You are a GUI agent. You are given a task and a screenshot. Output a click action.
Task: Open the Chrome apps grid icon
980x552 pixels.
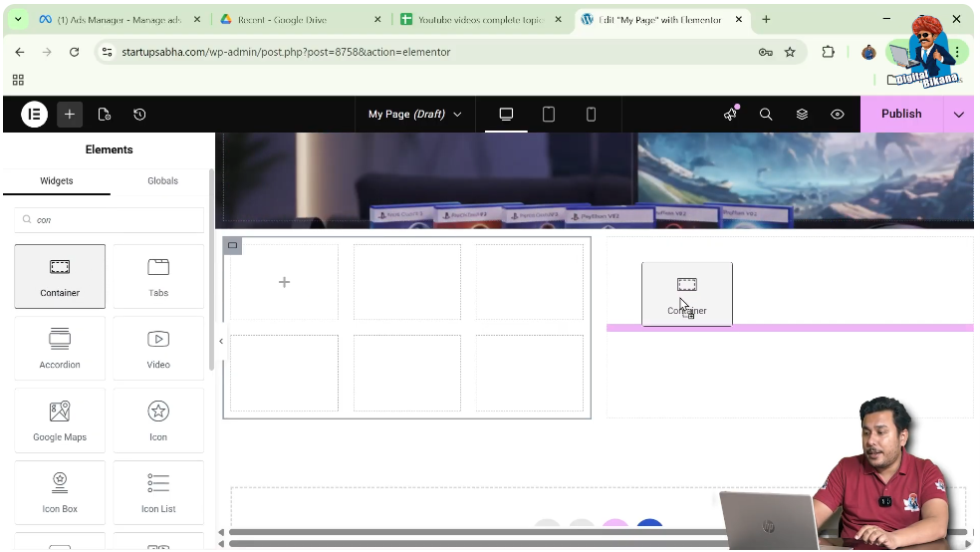18,80
